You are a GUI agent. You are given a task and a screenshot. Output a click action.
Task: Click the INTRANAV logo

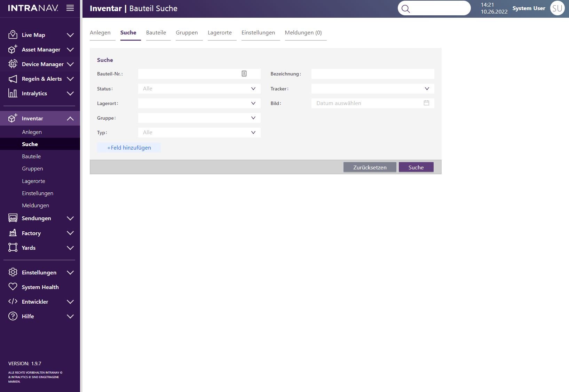(33, 8)
